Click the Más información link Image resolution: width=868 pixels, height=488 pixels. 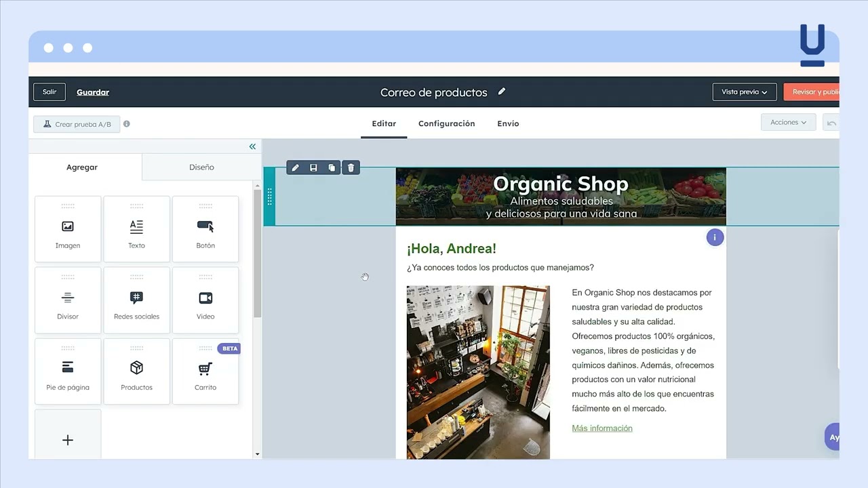[x=602, y=428]
